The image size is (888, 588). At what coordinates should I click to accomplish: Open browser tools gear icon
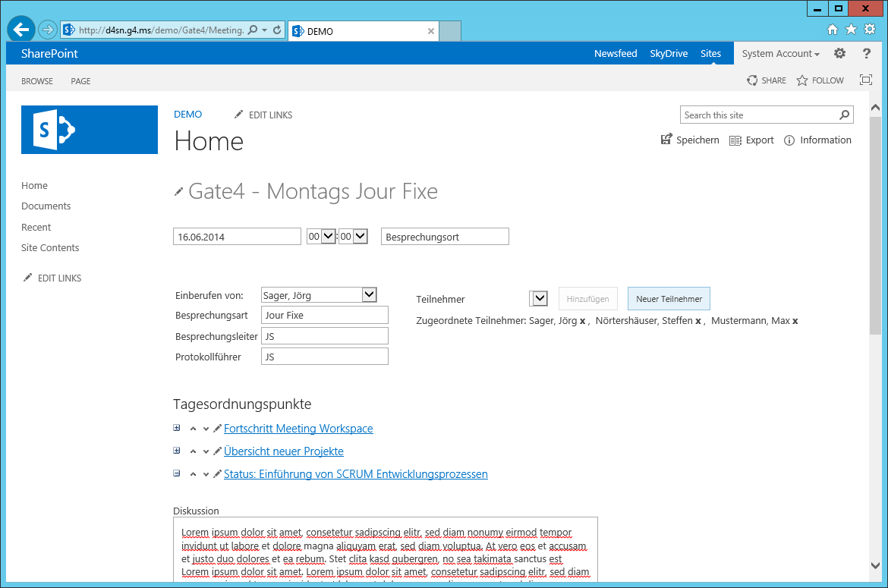pos(870,30)
